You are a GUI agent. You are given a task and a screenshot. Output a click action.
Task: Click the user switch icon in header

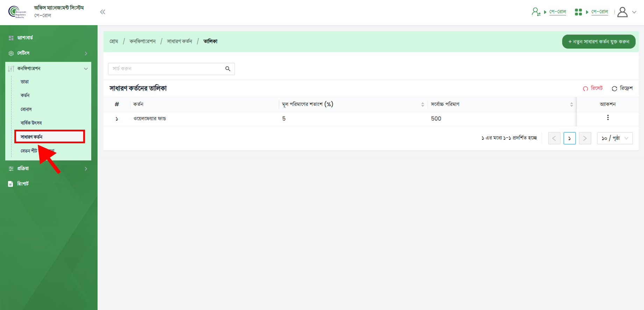(536, 12)
